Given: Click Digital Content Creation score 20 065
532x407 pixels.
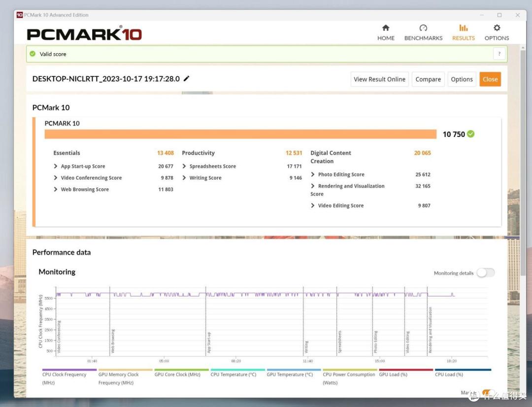Looking at the screenshot, I should click(423, 153).
